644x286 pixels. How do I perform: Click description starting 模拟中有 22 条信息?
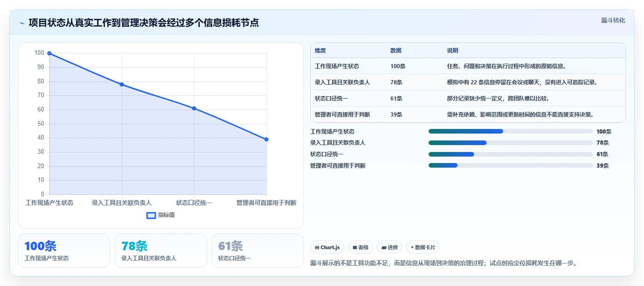tap(522, 82)
